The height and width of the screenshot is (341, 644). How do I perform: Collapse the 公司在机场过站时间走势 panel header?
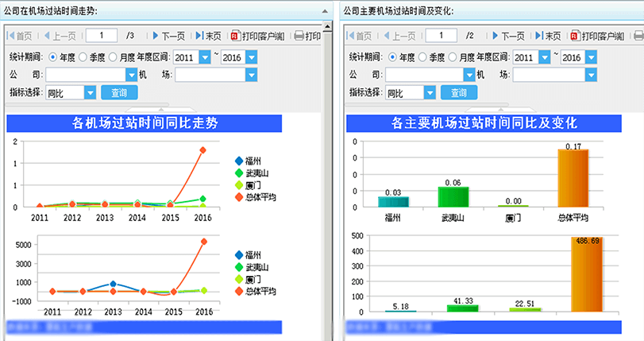pyautogui.click(x=326, y=10)
